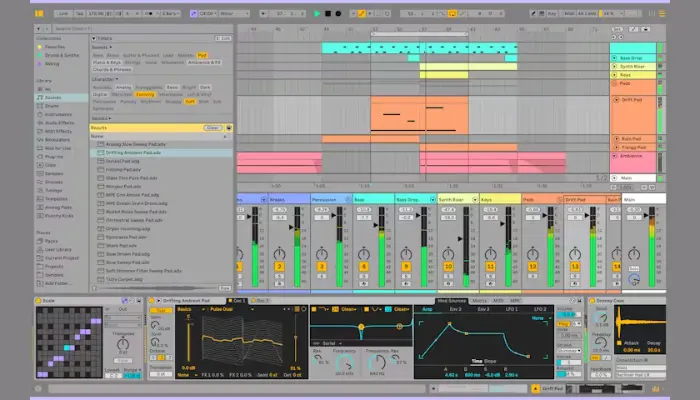The width and height of the screenshot is (700, 400).
Task: Expand the Devices filter group
Action: point(101,118)
